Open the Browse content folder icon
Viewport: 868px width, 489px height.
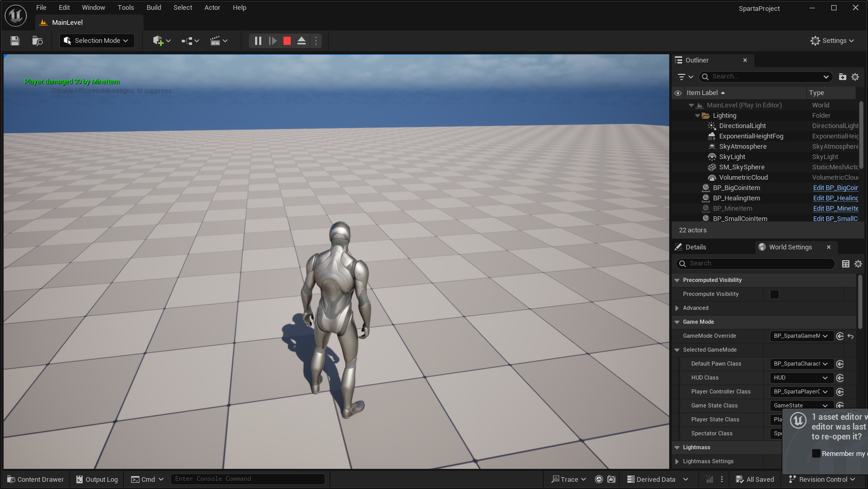[x=37, y=41]
